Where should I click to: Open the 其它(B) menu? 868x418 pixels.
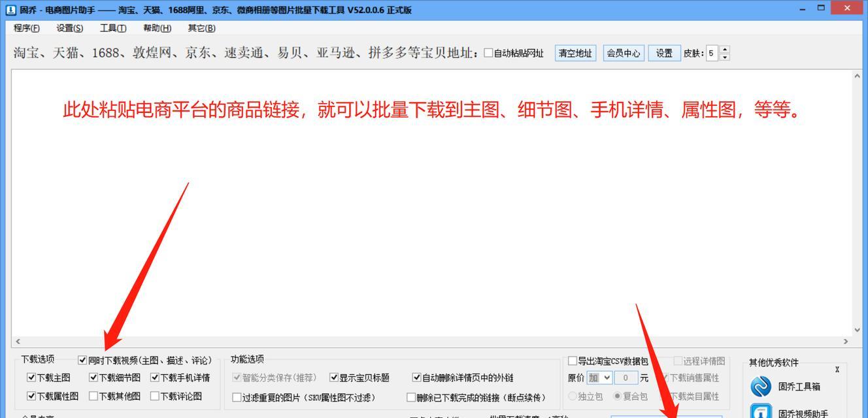point(201,28)
